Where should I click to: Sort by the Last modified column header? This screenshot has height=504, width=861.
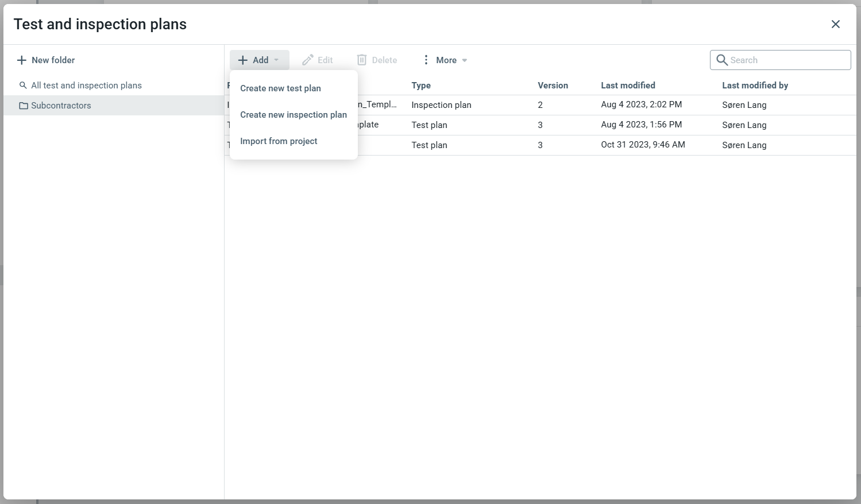628,86
